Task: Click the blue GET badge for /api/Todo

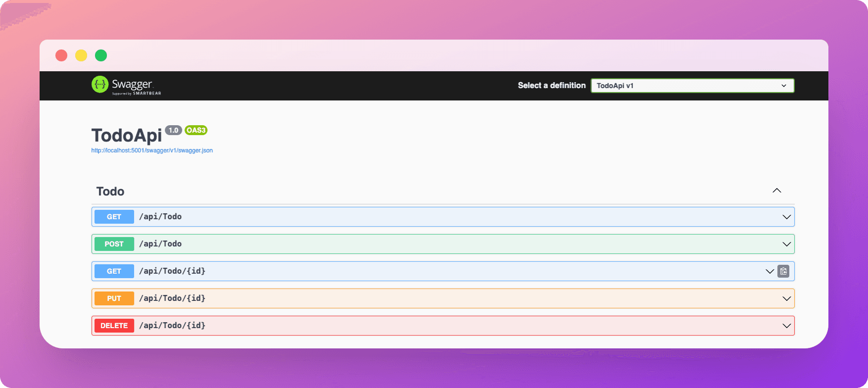Action: point(114,217)
